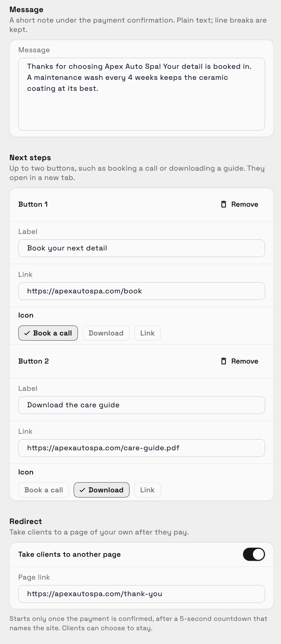
Task: Focus Button 1 Label field 'Book your next detail'
Action: click(142, 248)
